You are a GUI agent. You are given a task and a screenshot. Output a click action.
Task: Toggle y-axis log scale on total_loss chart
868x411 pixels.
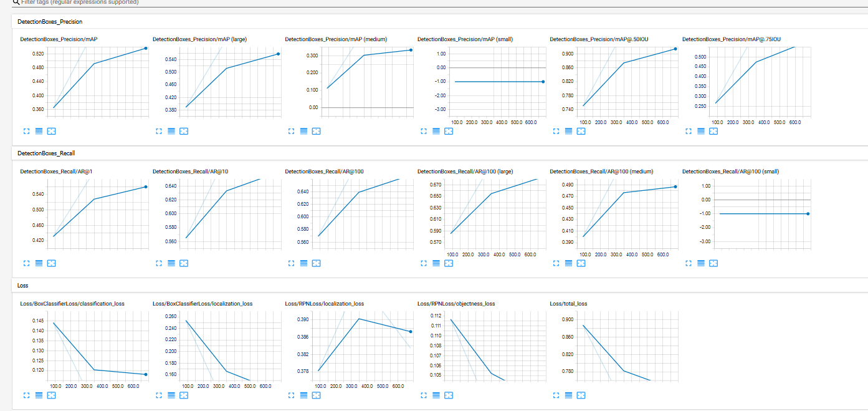tap(568, 395)
